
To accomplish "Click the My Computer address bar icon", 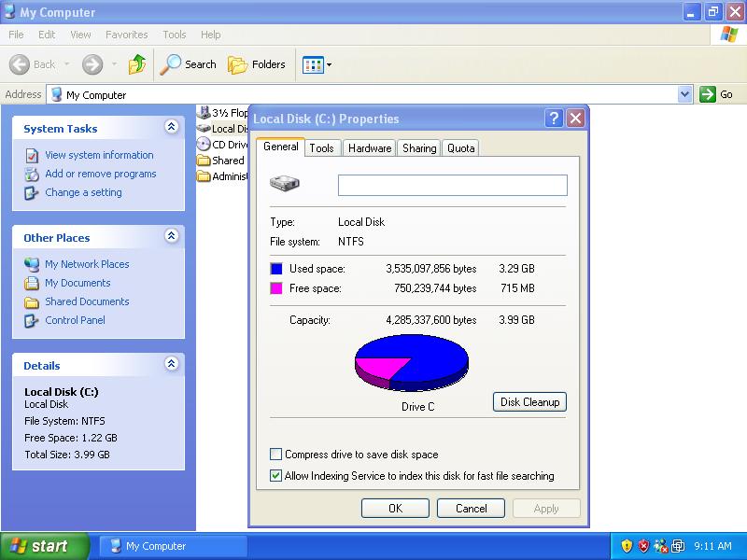I will point(56,94).
